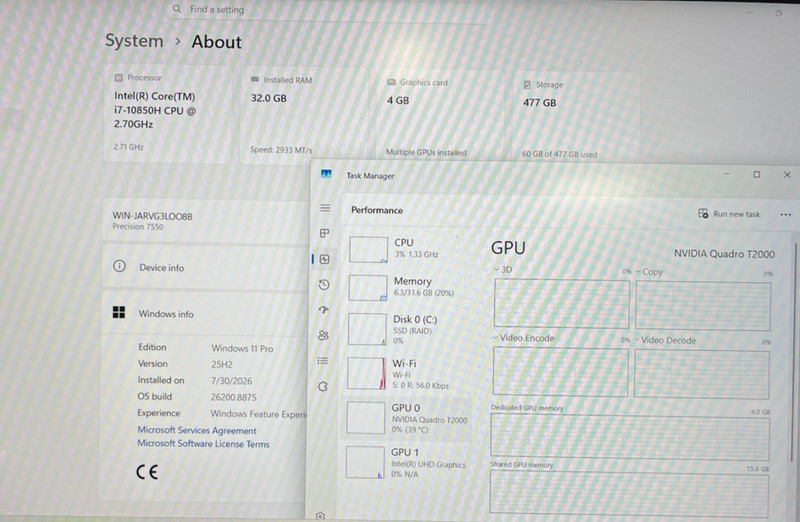Select the Memory usage graph thumbnail
800x522 pixels.
click(x=368, y=288)
